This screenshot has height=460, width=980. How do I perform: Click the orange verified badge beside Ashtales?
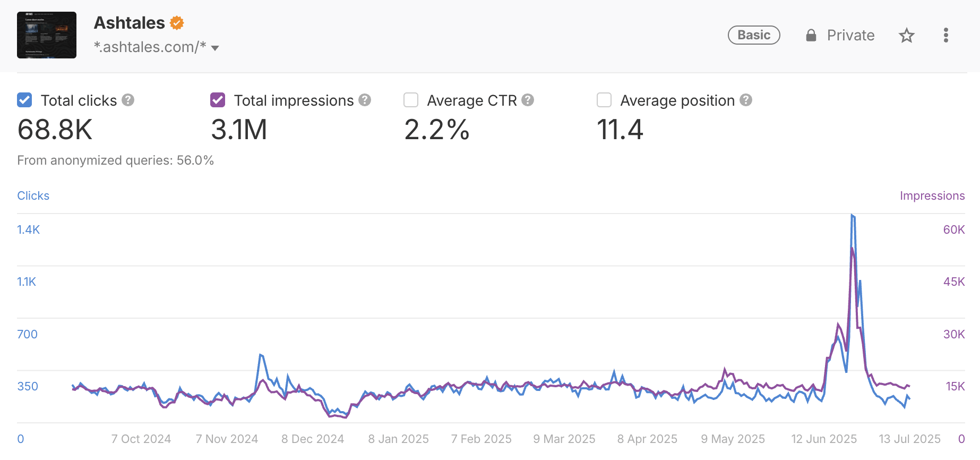pos(177,23)
